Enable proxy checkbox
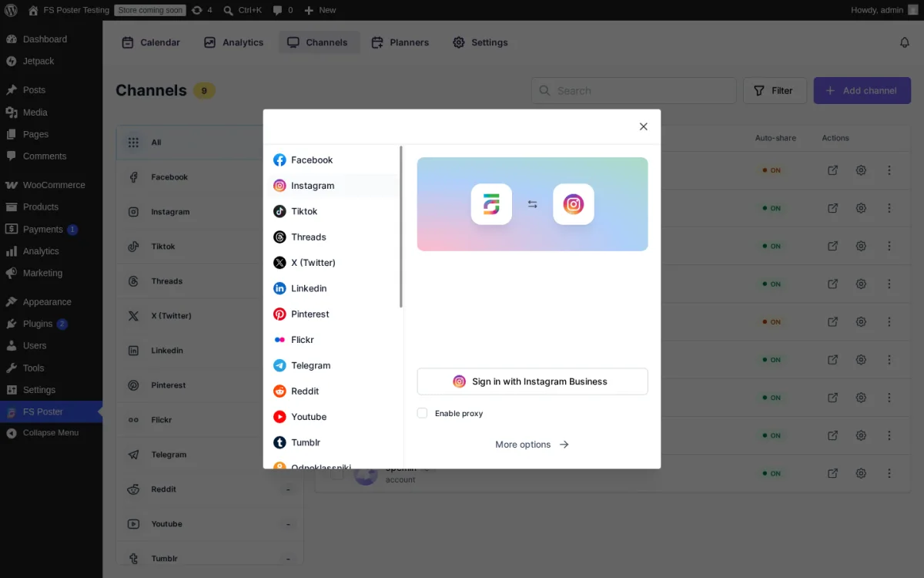The image size is (924, 578). click(422, 413)
